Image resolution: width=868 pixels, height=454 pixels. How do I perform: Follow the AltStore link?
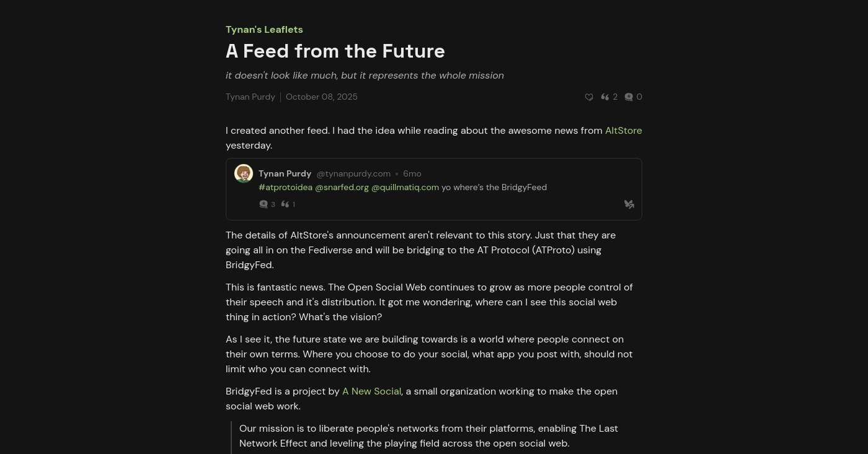[623, 131]
